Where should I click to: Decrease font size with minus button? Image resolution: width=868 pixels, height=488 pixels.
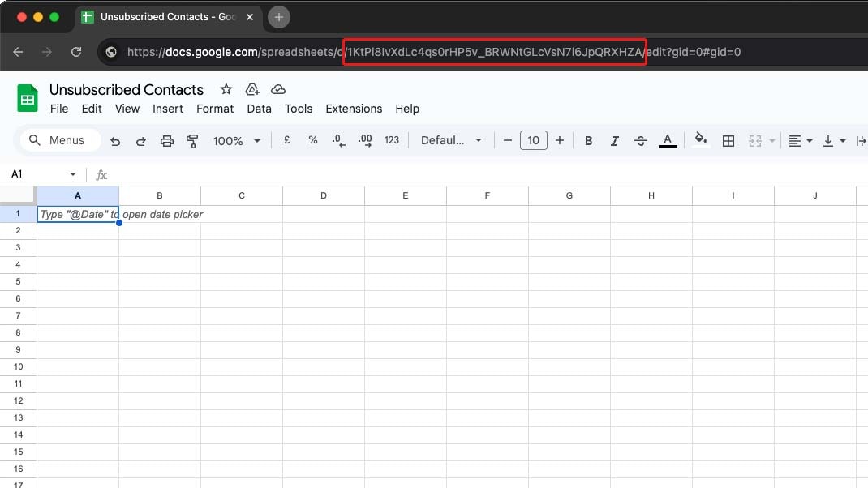pos(507,140)
